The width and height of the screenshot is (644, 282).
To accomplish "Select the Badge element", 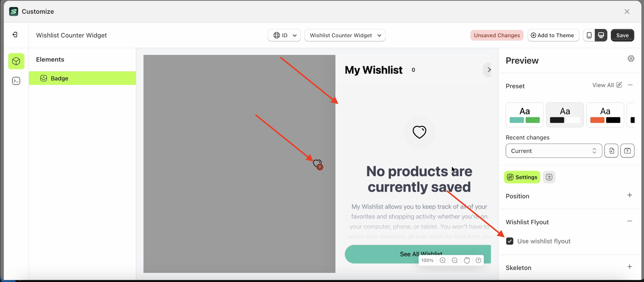I will pyautogui.click(x=82, y=78).
